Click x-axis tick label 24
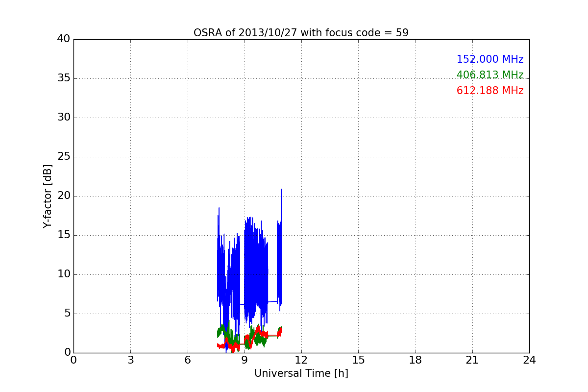Screen dimensions: 588x392 (x=529, y=360)
